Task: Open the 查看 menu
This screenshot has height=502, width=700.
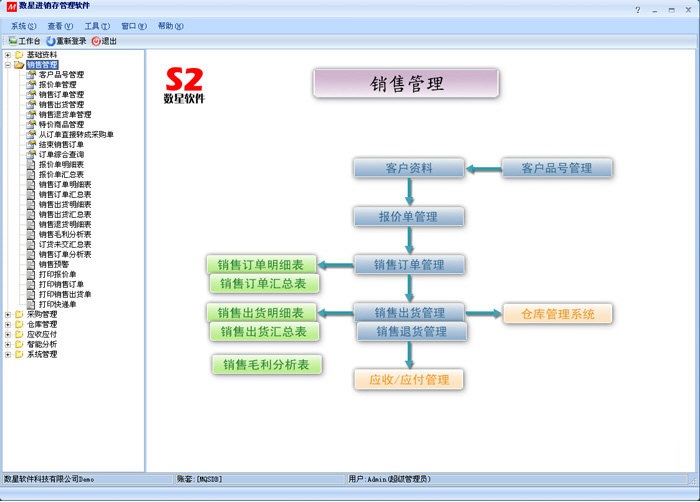Action: [60, 26]
